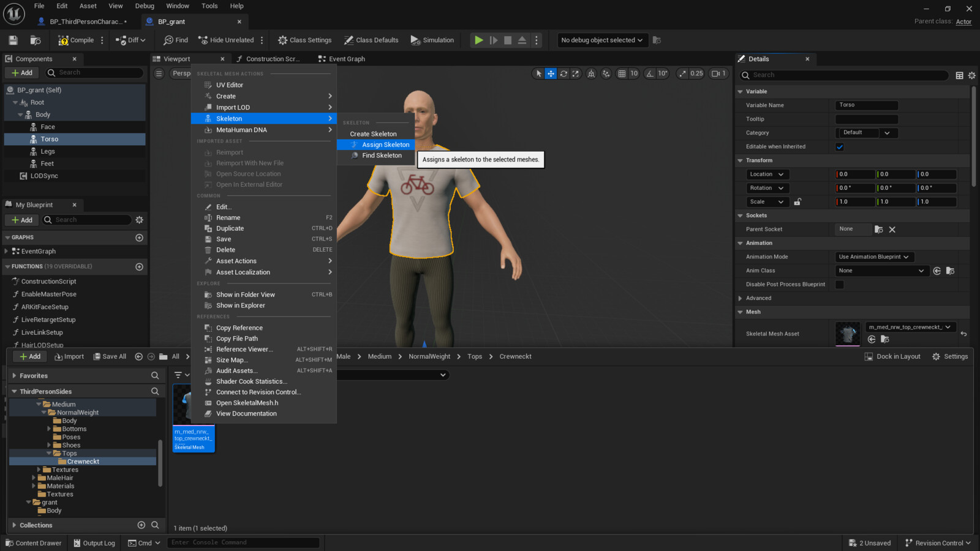Save the current blueprint asset
Viewport: 980px width, 551px height.
coord(13,40)
